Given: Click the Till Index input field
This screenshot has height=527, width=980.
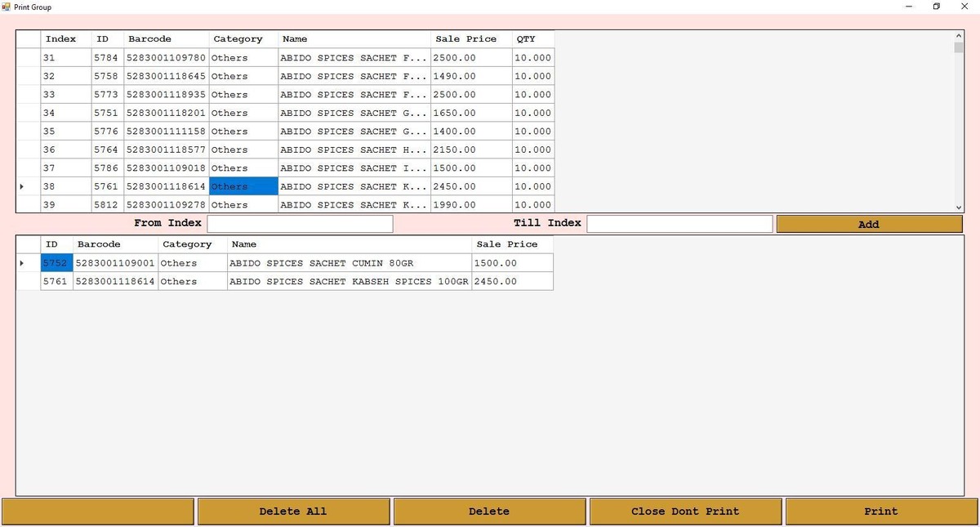Looking at the screenshot, I should tap(679, 224).
